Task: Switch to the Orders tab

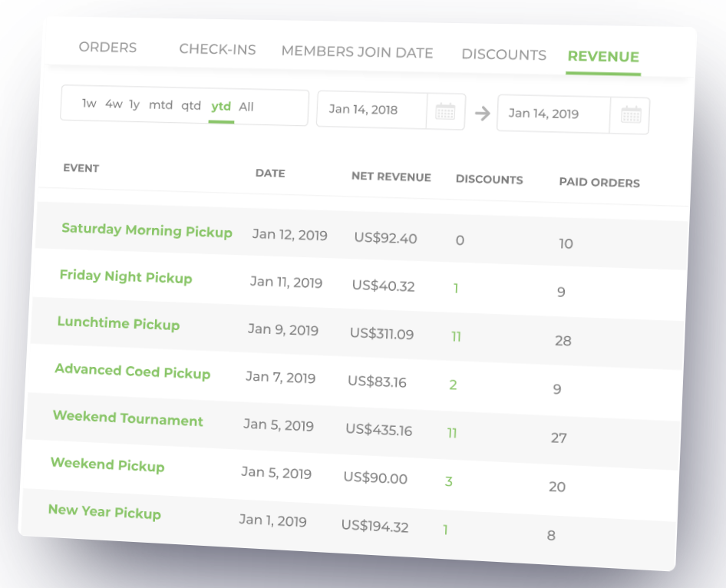Action: [107, 48]
